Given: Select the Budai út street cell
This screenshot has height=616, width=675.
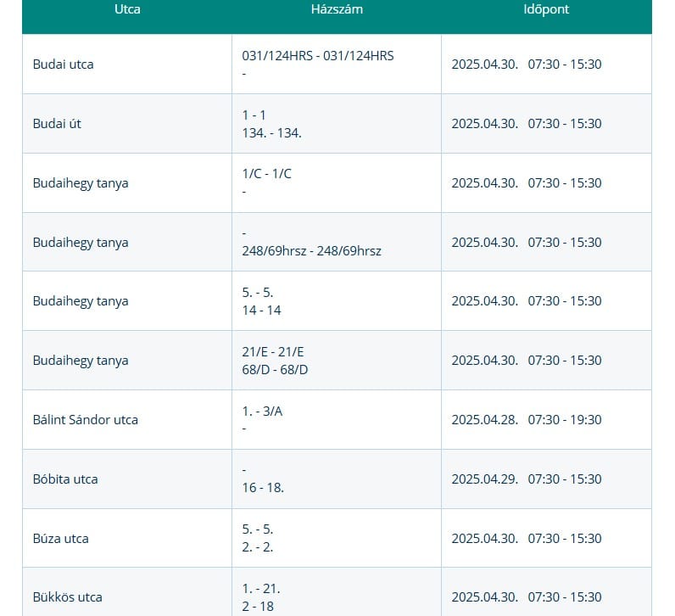Looking at the screenshot, I should coord(57,124).
